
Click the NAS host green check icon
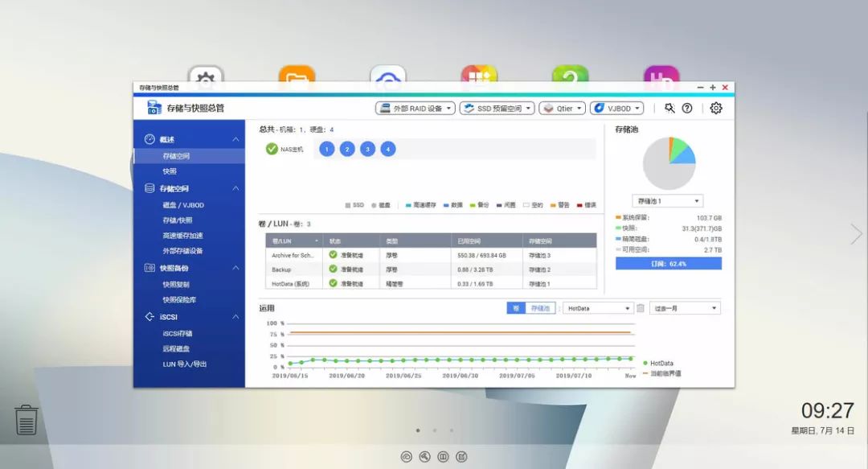pyautogui.click(x=272, y=149)
